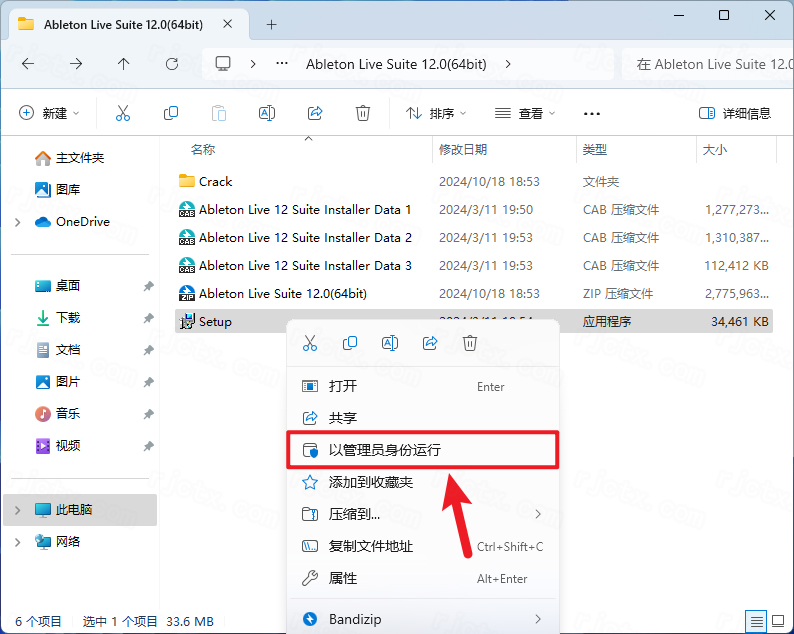The width and height of the screenshot is (794, 634).
Task: Open the see more ellipsis in the toolbar
Action: point(592,114)
